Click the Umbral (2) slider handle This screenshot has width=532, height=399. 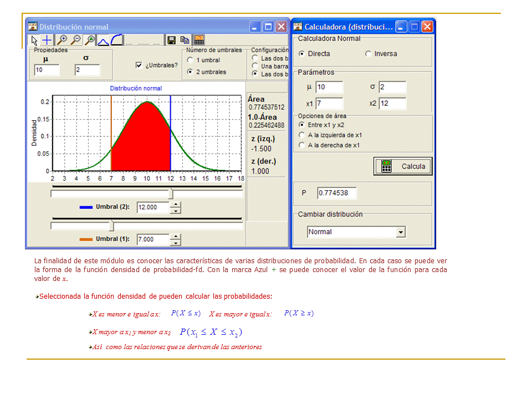pos(171,193)
